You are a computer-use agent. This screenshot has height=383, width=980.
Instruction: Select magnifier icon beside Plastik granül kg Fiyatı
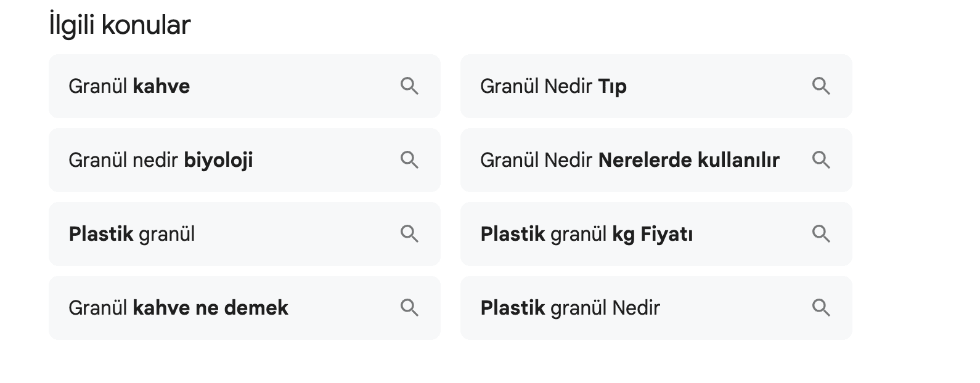coord(821,234)
